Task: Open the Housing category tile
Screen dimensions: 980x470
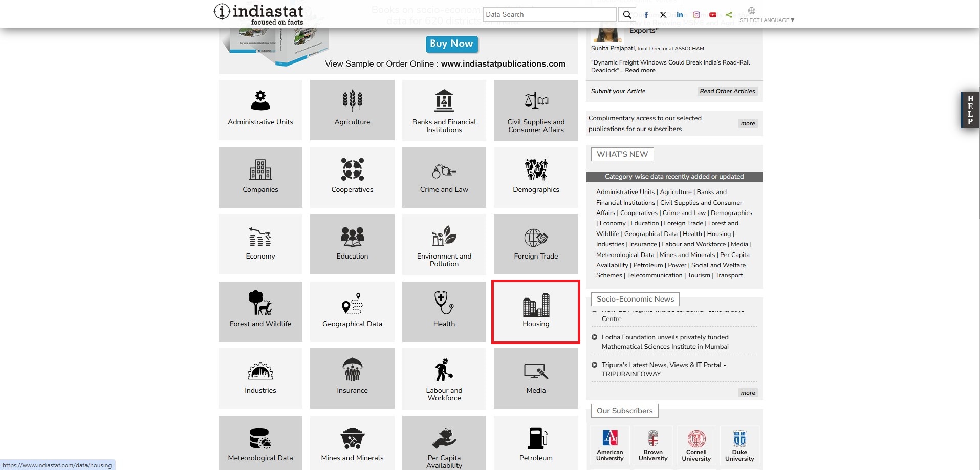Action: click(535, 311)
